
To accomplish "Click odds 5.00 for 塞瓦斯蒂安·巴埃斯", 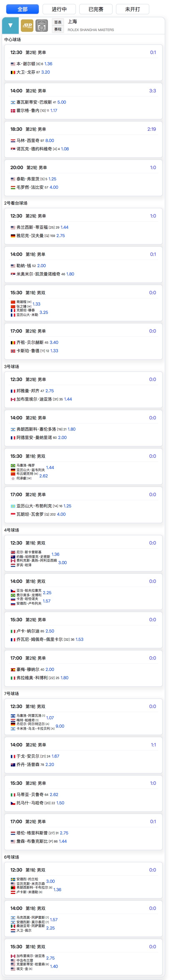I will pos(62,102).
